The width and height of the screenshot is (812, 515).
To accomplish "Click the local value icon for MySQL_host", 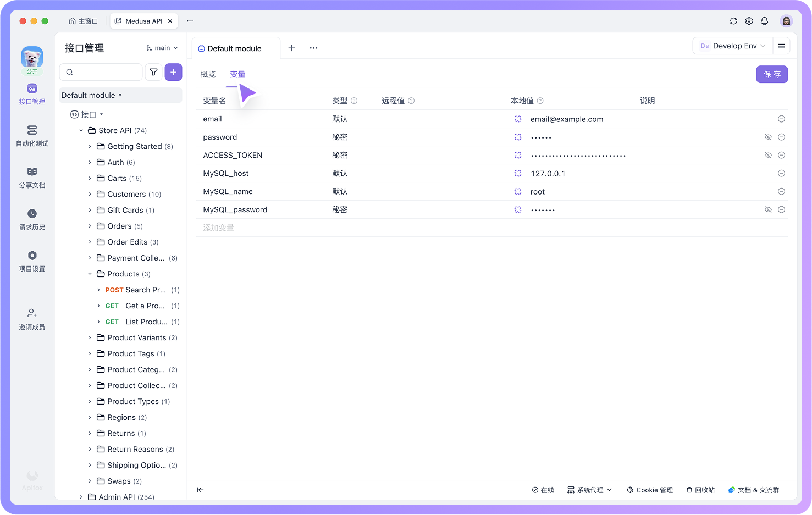I will pyautogui.click(x=518, y=173).
